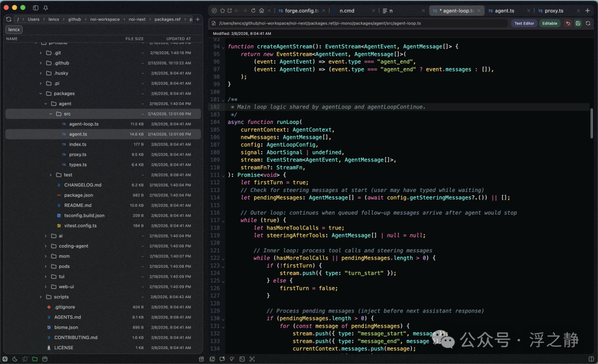598x364 pixels.
Task: Click the open-external icon beside the star
Action: [x=230, y=11]
